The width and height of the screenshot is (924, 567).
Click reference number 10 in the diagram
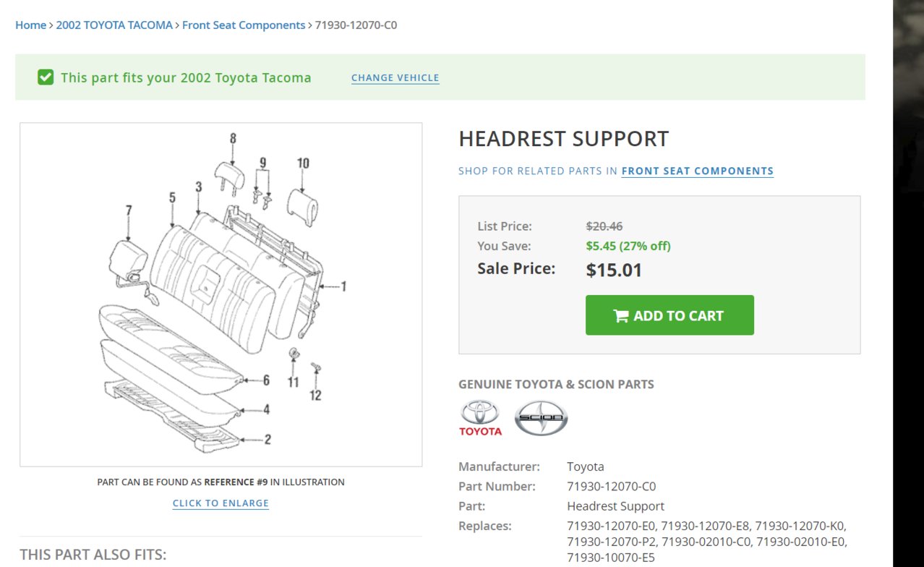coord(303,163)
